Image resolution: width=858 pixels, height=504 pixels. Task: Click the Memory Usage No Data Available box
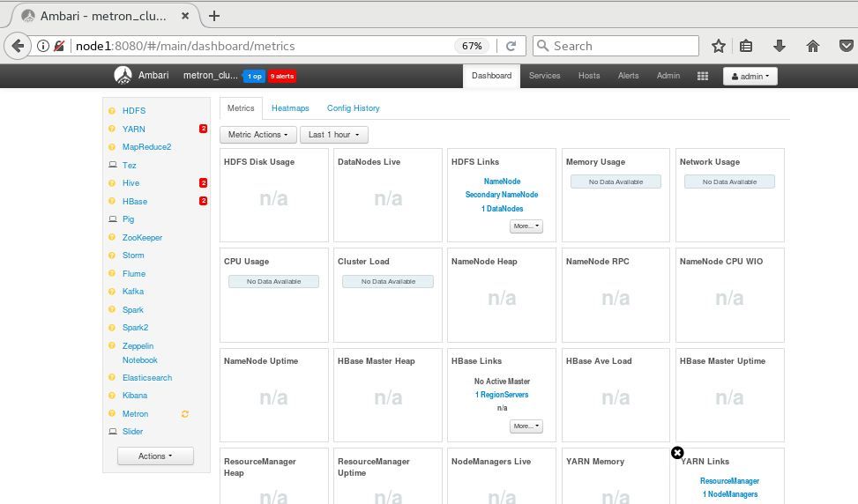click(x=616, y=182)
